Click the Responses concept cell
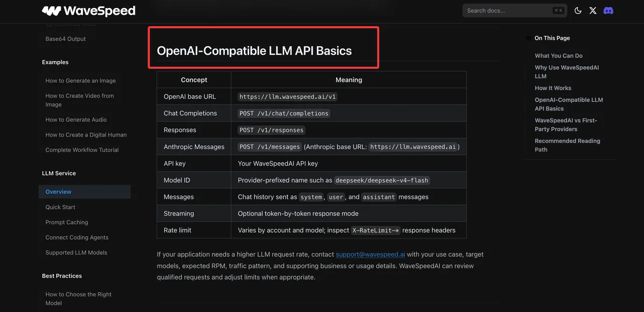The image size is (644, 312). [194, 130]
